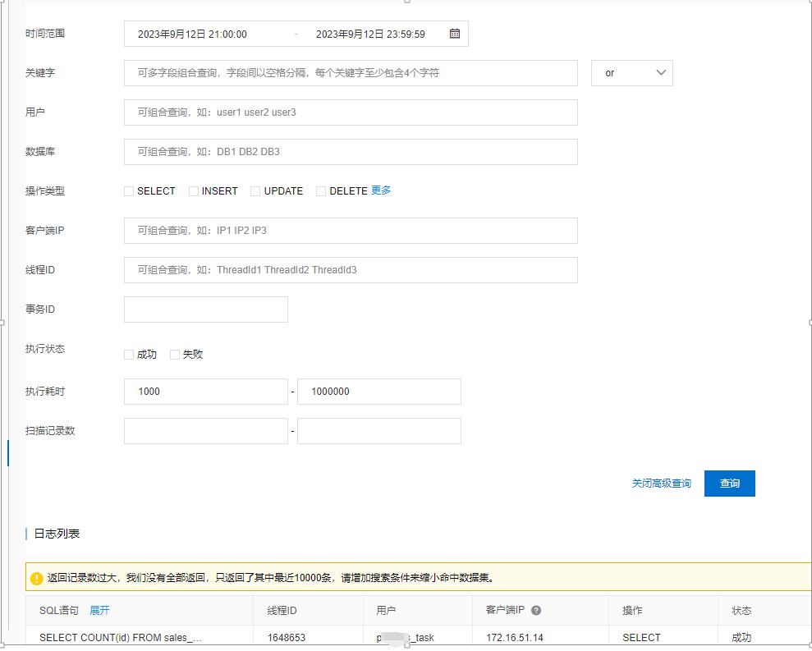
Task: Click the start time 2023年9月12日 21:00:00
Action: coord(192,34)
